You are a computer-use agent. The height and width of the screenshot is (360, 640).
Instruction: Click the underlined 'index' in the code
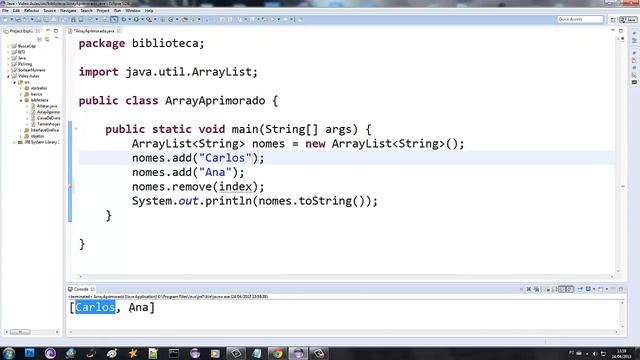click(236, 187)
